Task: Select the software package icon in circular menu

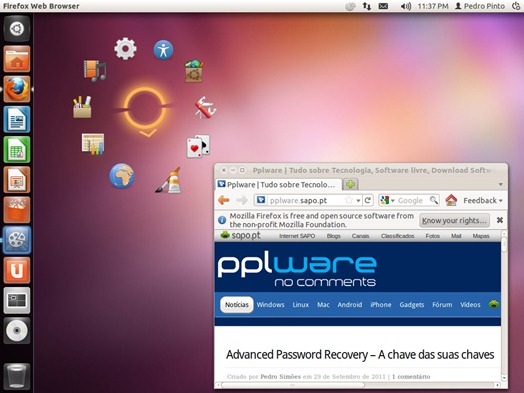Action: tap(194, 71)
